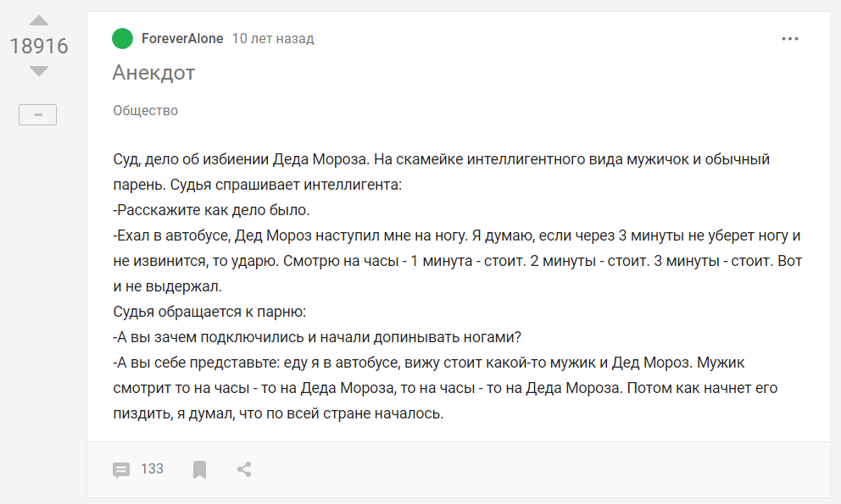Click the comment count 133
The width and height of the screenshot is (841, 504).
(x=152, y=468)
